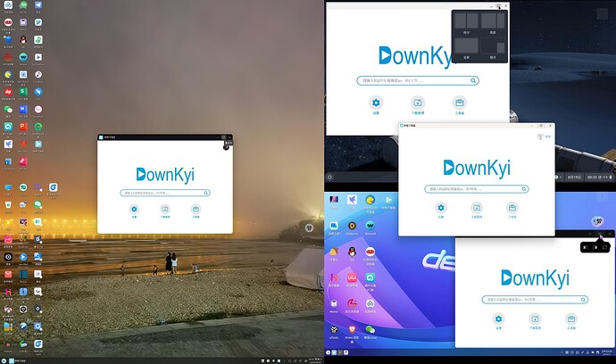This screenshot has height=364, width=616.
Task: Click the 8月19日 date on the space-desktop bar
Action: point(574,177)
